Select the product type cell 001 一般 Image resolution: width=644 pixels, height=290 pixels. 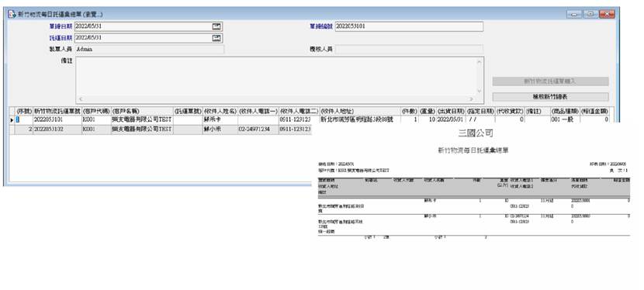(565, 119)
